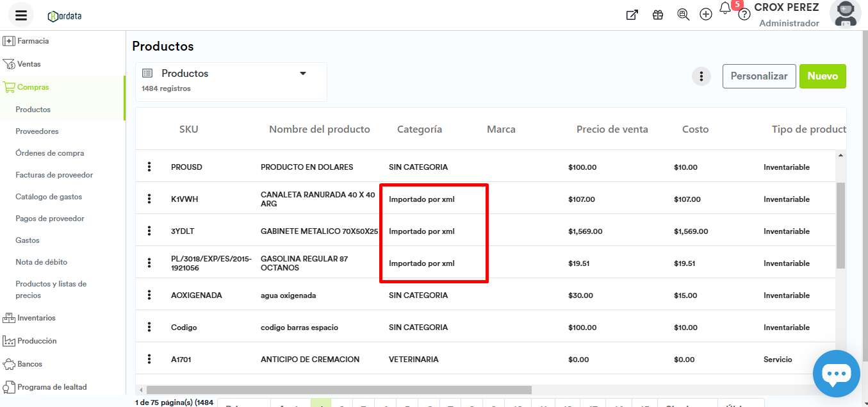The height and width of the screenshot is (407, 868).
Task: Click the help question mark icon
Action: [744, 15]
